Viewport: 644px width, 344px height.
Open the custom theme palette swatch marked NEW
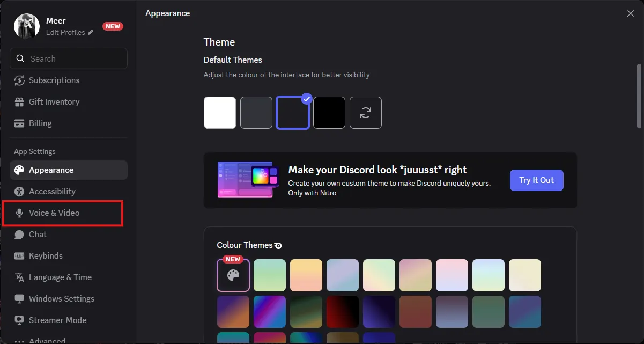tap(233, 275)
